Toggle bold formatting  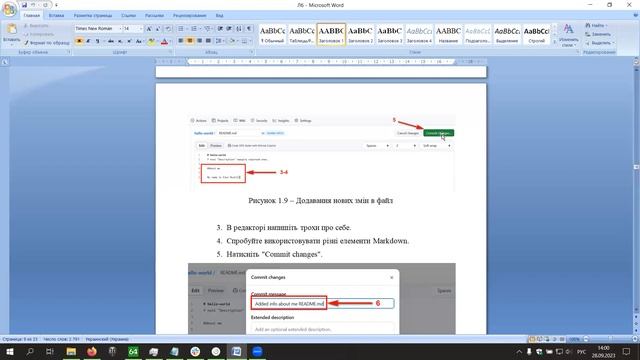click(79, 41)
